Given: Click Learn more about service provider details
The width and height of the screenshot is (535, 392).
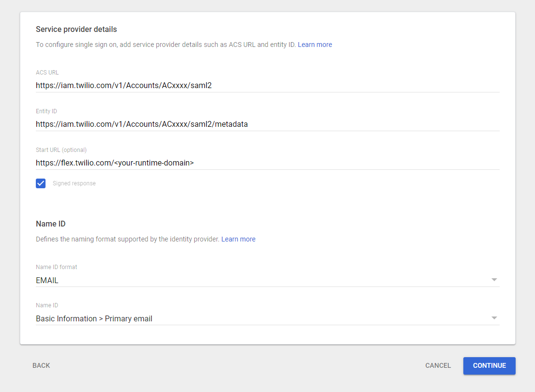Looking at the screenshot, I should pos(315,45).
